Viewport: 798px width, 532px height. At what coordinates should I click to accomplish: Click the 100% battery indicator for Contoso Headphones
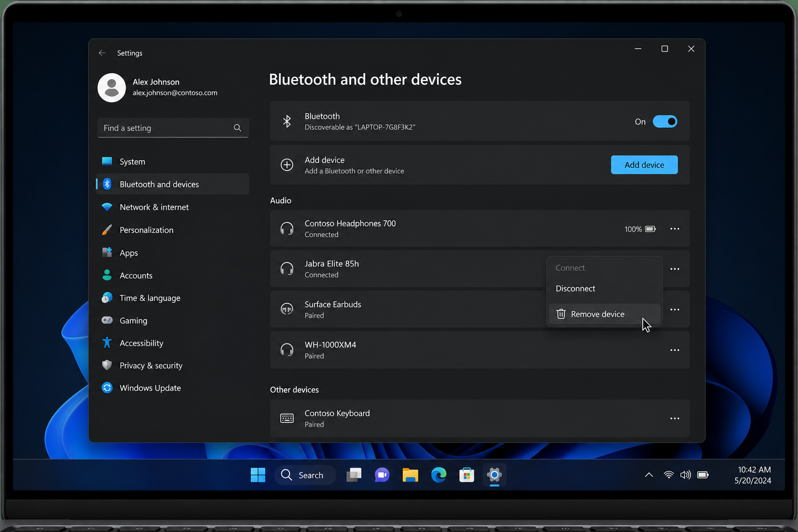[640, 229]
